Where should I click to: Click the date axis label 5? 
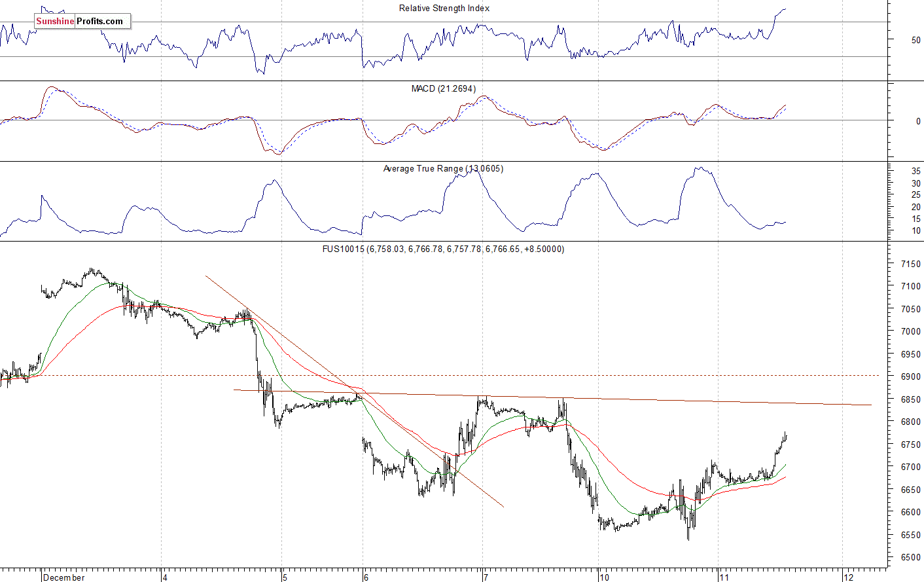click(285, 577)
